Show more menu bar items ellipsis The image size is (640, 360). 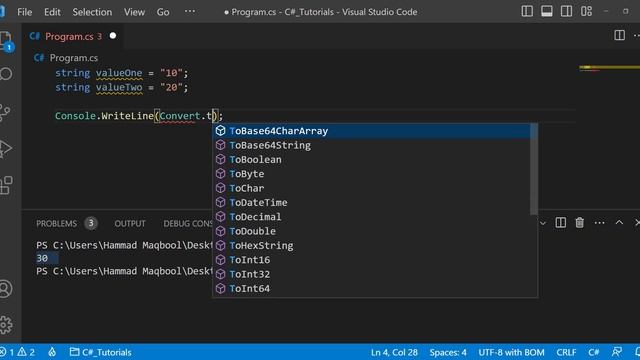(190, 11)
